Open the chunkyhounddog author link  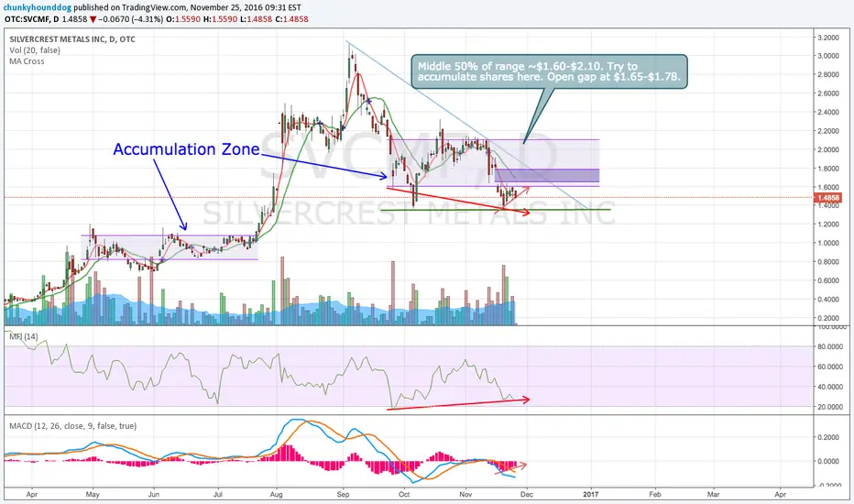pyautogui.click(x=38, y=8)
